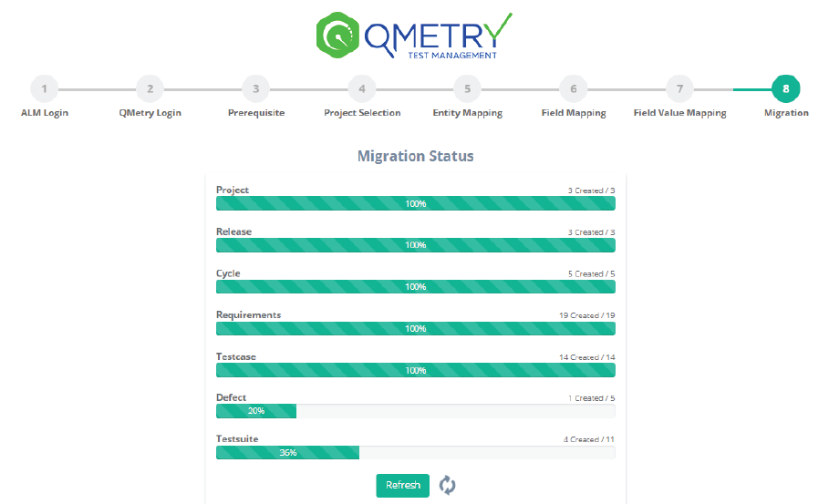Click the 'Field Value Mapping' step label
829x504 pixels.
[680, 113]
